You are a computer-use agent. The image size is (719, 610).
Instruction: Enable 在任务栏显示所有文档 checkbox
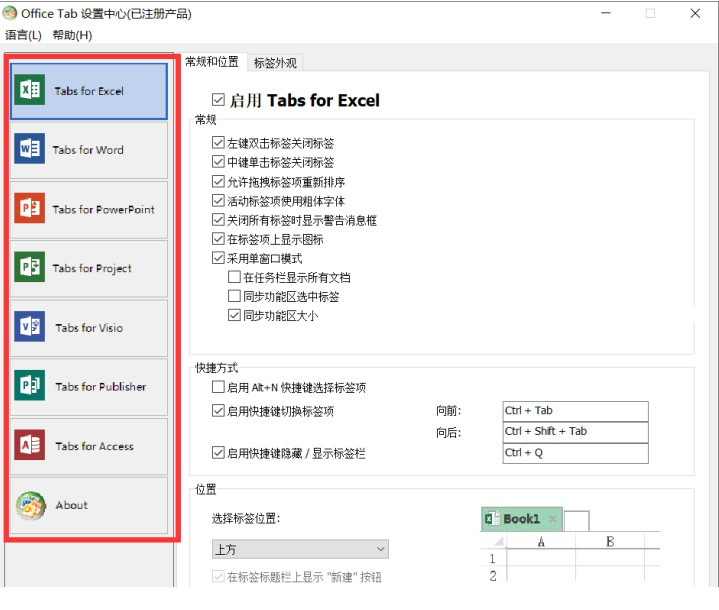(x=234, y=277)
